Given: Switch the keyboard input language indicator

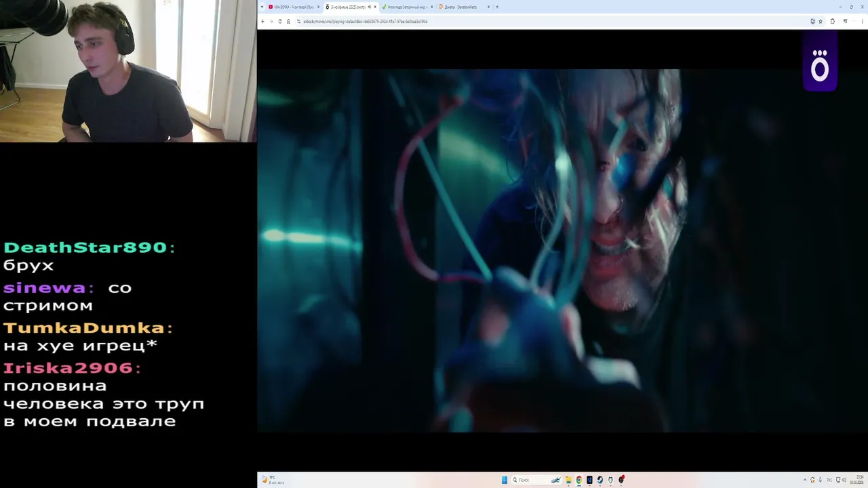Looking at the screenshot, I should pos(829,480).
